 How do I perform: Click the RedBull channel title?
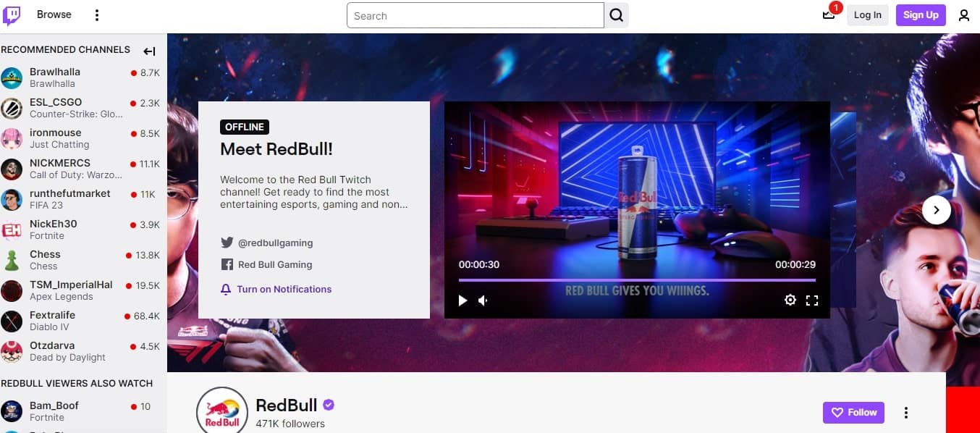point(287,405)
